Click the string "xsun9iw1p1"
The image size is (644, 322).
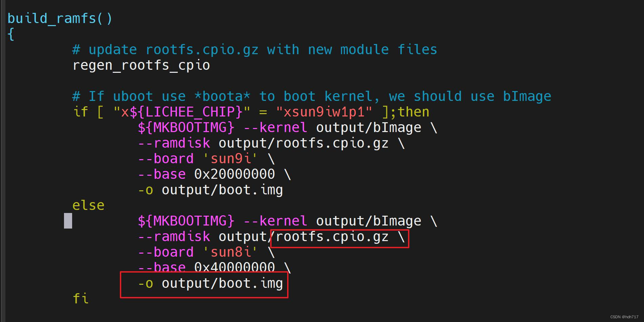(324, 112)
